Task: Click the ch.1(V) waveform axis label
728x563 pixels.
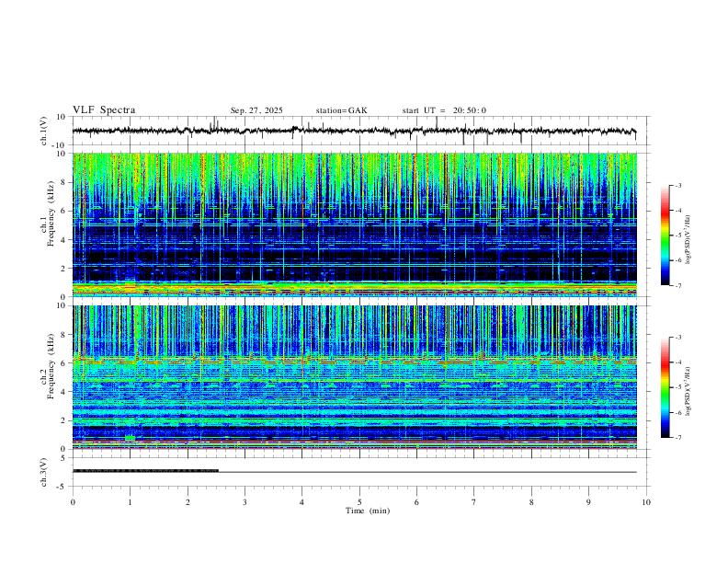Action: (x=44, y=131)
